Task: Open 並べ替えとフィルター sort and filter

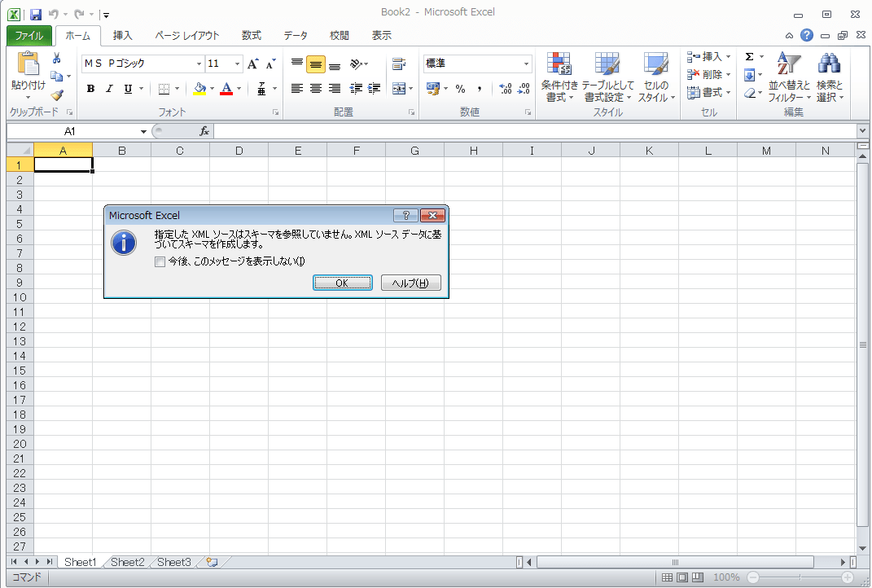Action: point(789,77)
